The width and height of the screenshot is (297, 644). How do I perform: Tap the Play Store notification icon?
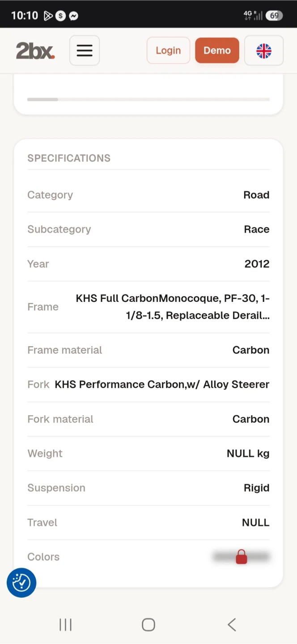click(48, 16)
